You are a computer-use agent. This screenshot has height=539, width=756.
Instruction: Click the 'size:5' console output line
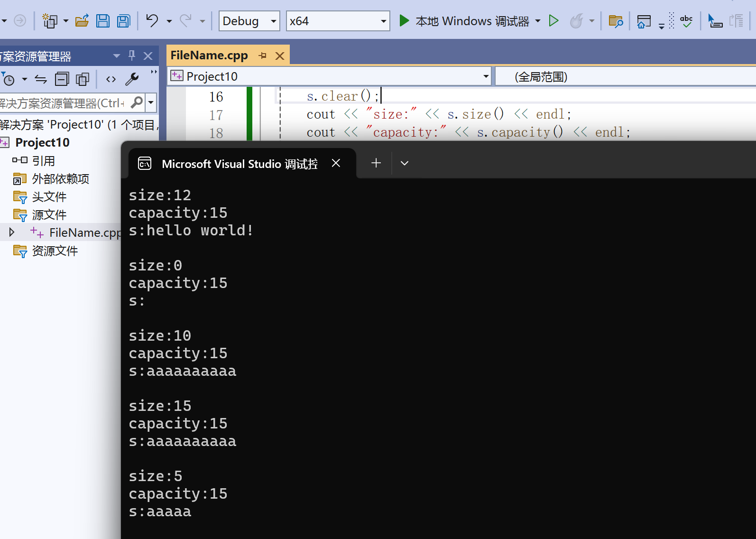156,476
